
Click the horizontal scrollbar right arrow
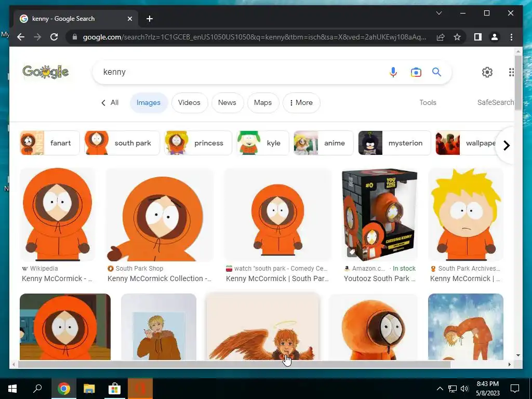(x=510, y=364)
